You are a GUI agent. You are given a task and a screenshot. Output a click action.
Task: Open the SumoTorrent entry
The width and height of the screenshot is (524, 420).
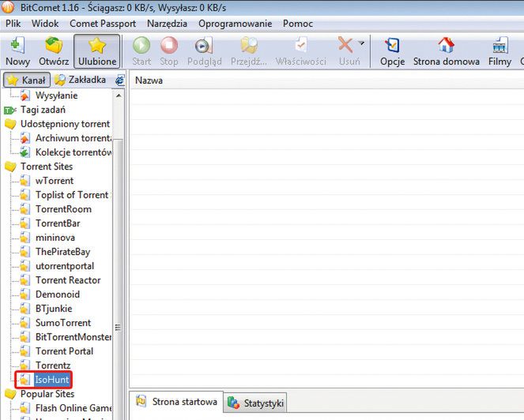[63, 323]
